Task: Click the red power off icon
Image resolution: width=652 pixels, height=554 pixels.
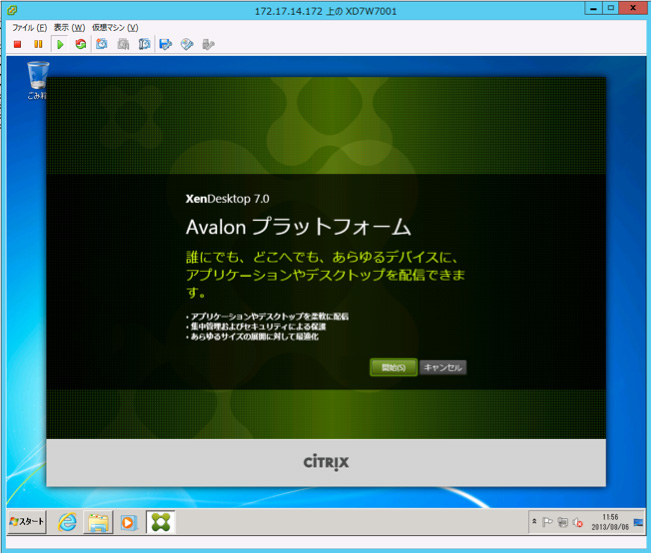Action: 17,44
